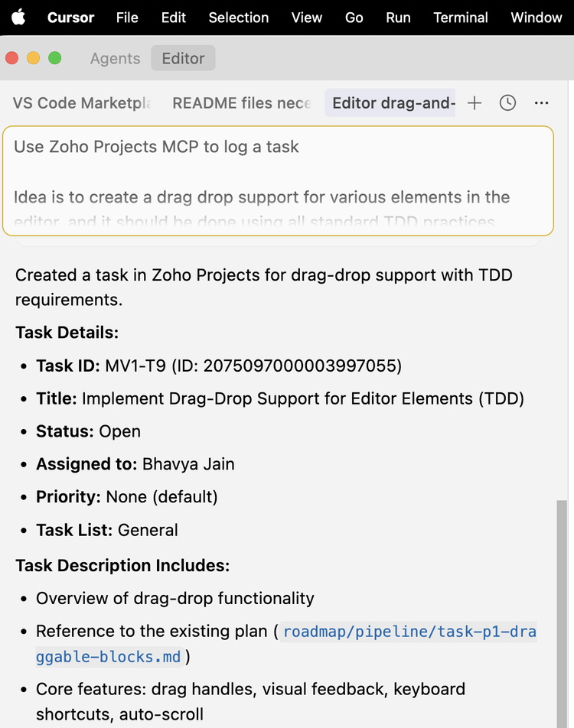The image size is (574, 728).
Task: Open the Run menu
Action: pos(398,18)
